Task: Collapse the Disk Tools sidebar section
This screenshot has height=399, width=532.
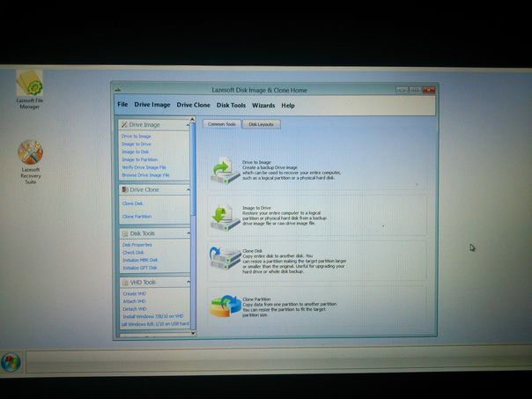Action: [x=188, y=233]
